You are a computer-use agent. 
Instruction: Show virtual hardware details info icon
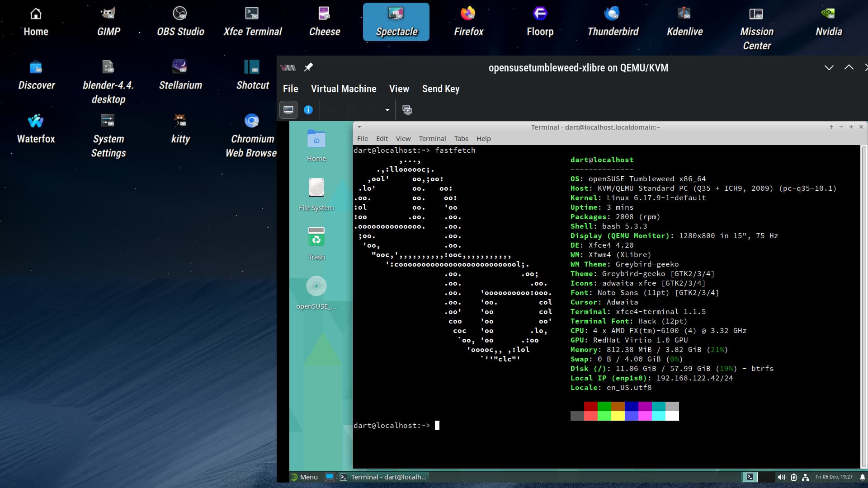[308, 110]
